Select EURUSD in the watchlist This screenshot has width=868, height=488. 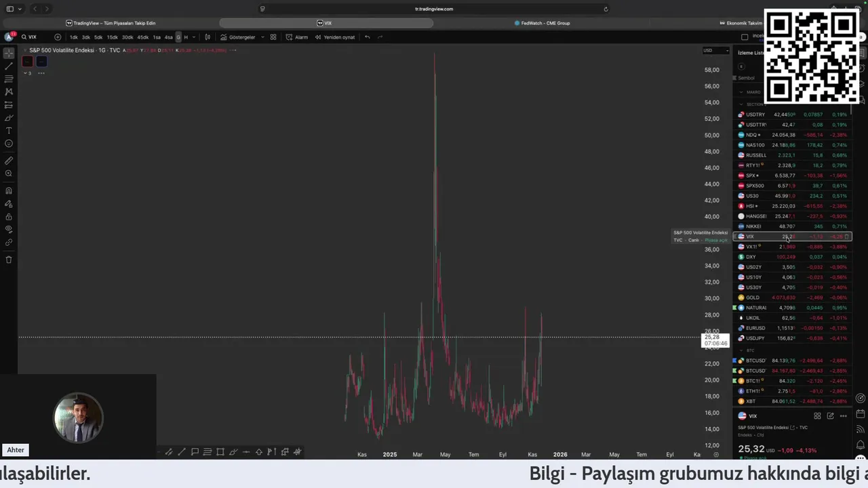[x=792, y=328]
